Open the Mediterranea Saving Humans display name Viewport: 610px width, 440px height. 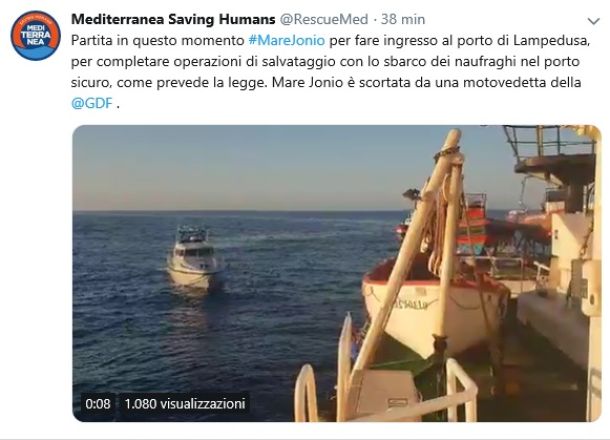[173, 19]
